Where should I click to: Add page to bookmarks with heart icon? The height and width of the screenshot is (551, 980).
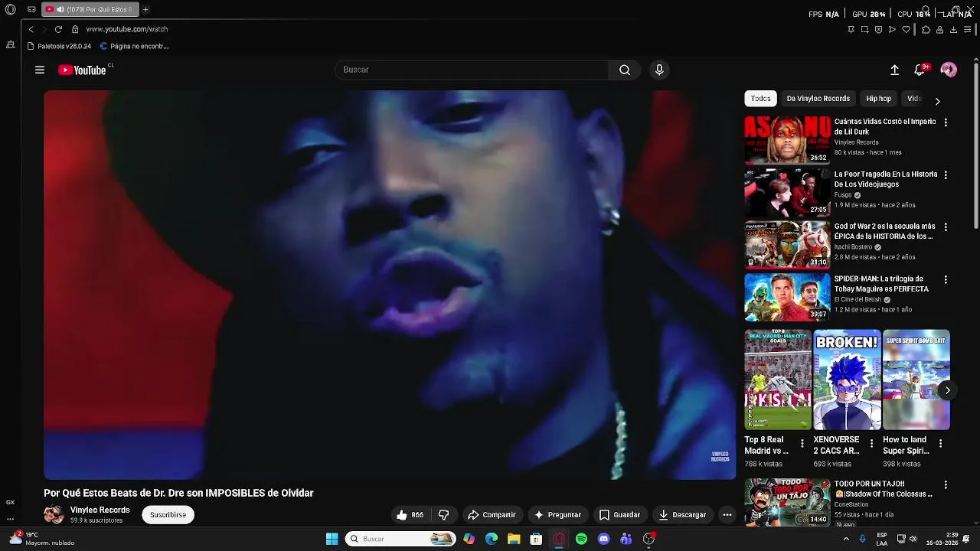(x=906, y=30)
